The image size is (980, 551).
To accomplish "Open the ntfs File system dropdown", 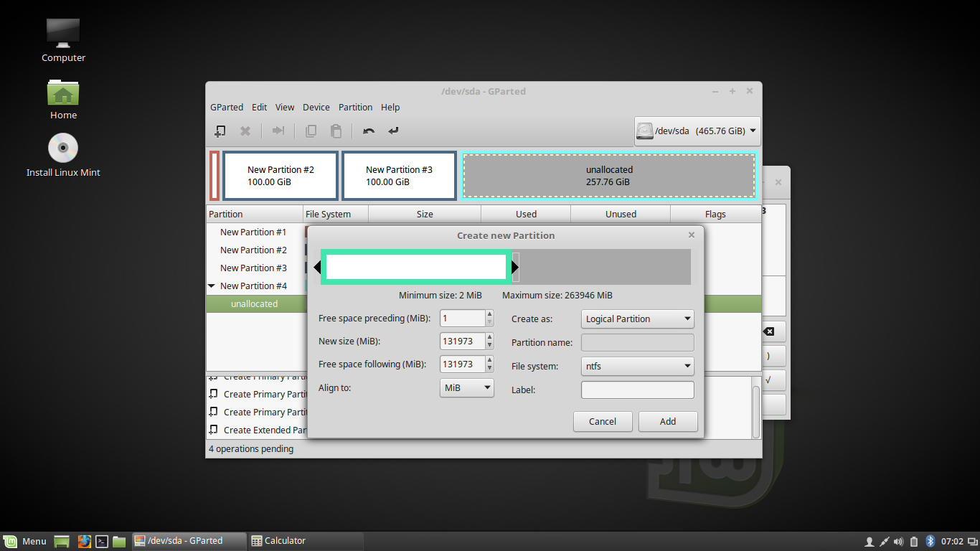I will (637, 366).
